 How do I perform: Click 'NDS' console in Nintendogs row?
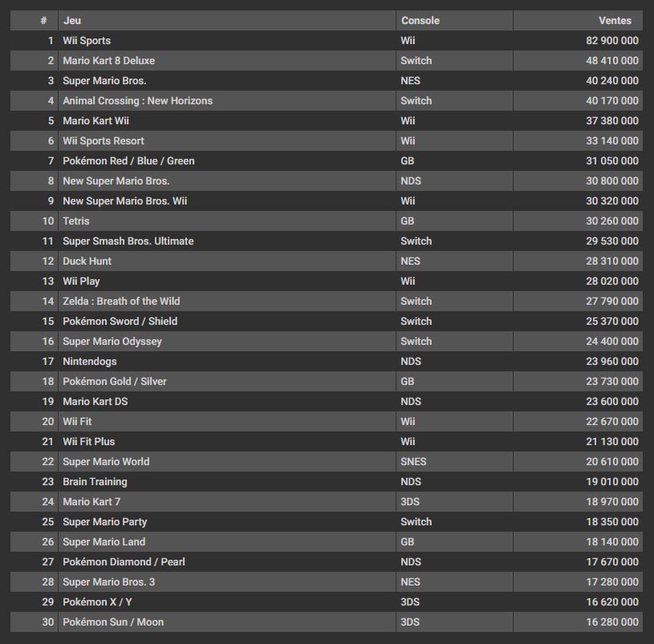(x=411, y=362)
